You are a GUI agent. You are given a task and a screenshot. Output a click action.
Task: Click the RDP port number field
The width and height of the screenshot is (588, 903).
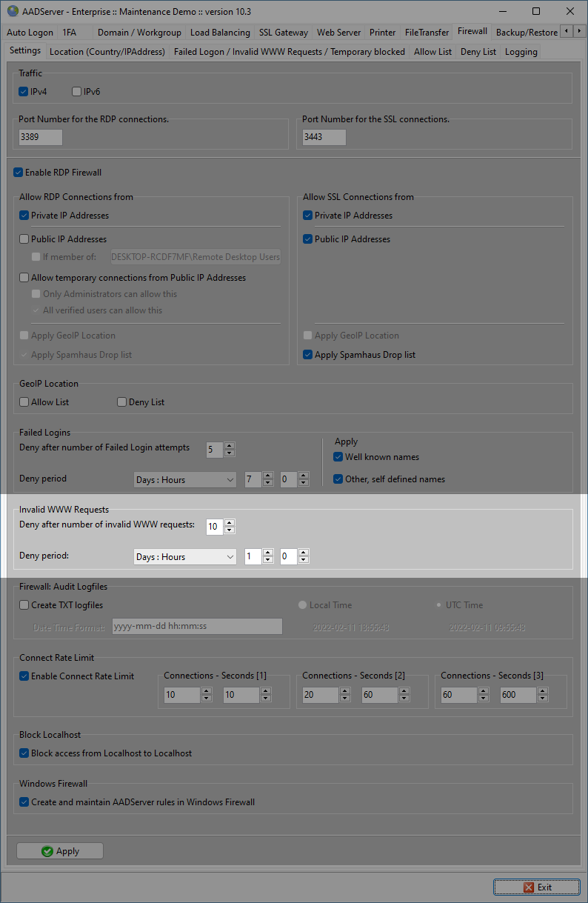coord(41,137)
